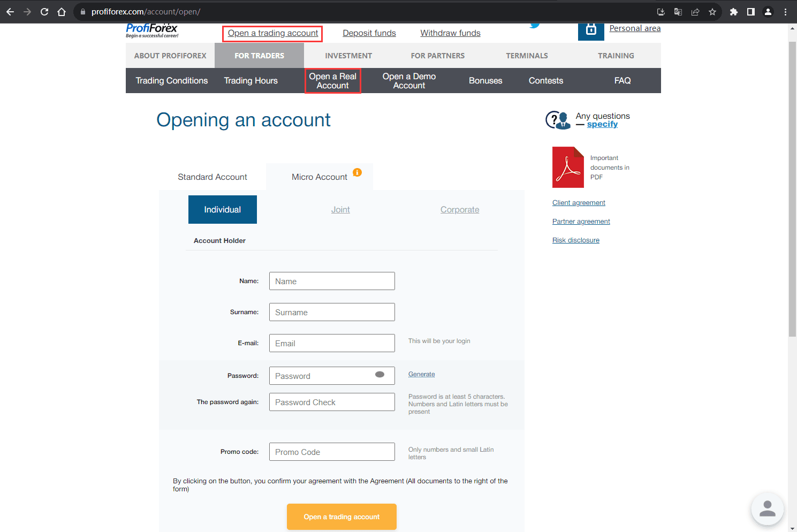Click the Micro Account orange info icon
Image resolution: width=797 pixels, height=532 pixels.
point(358,172)
